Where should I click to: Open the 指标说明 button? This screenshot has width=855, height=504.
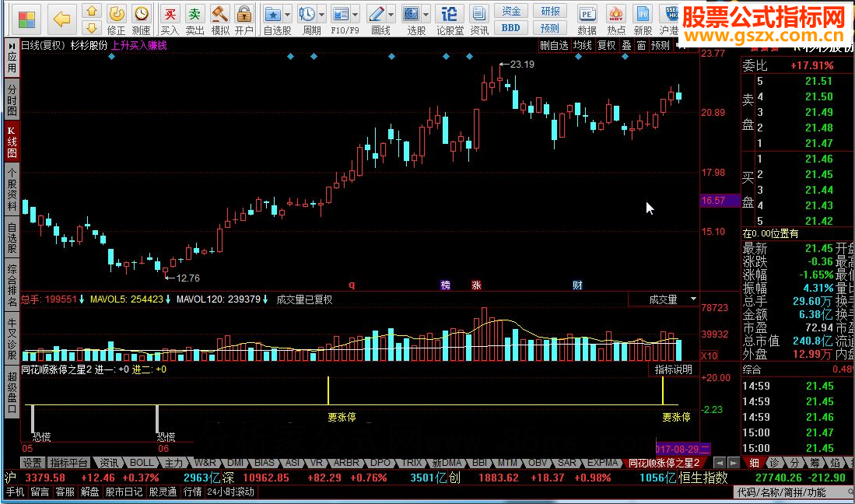point(674,369)
